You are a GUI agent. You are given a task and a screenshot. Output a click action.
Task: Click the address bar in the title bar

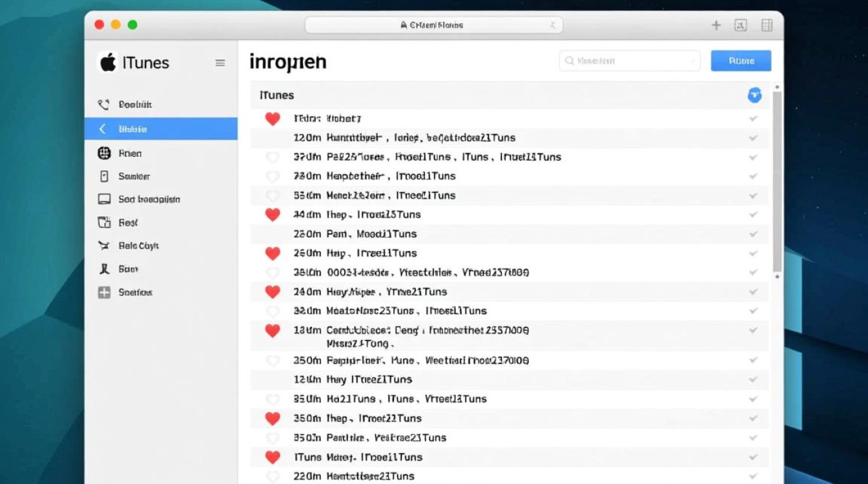pos(433,25)
